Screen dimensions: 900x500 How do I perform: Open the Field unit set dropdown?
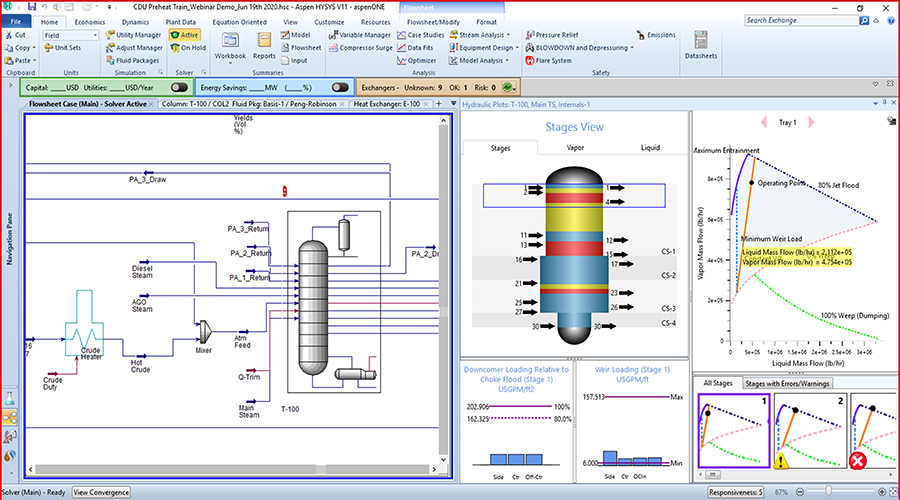point(95,36)
